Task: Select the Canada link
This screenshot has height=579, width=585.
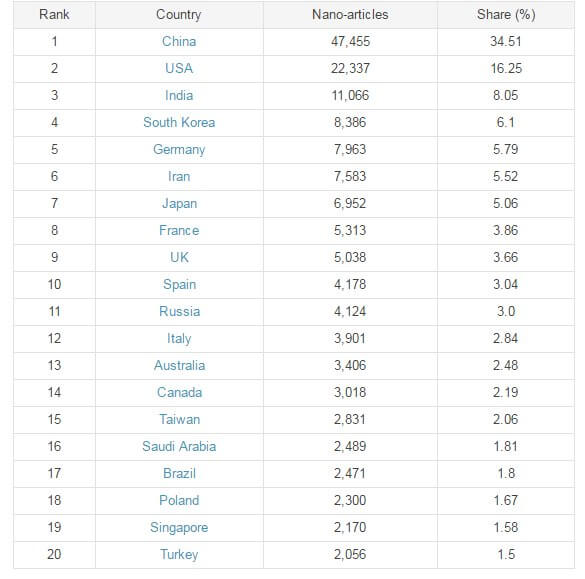Action: 179,392
